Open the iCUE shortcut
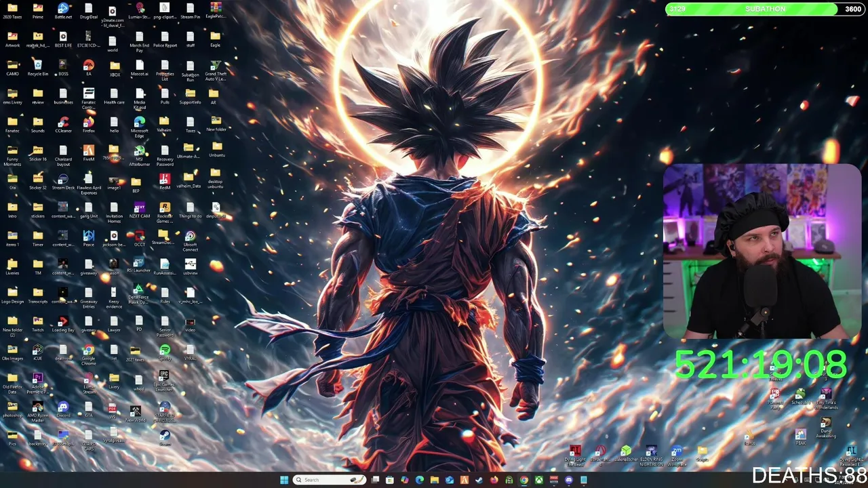 pos(38,352)
